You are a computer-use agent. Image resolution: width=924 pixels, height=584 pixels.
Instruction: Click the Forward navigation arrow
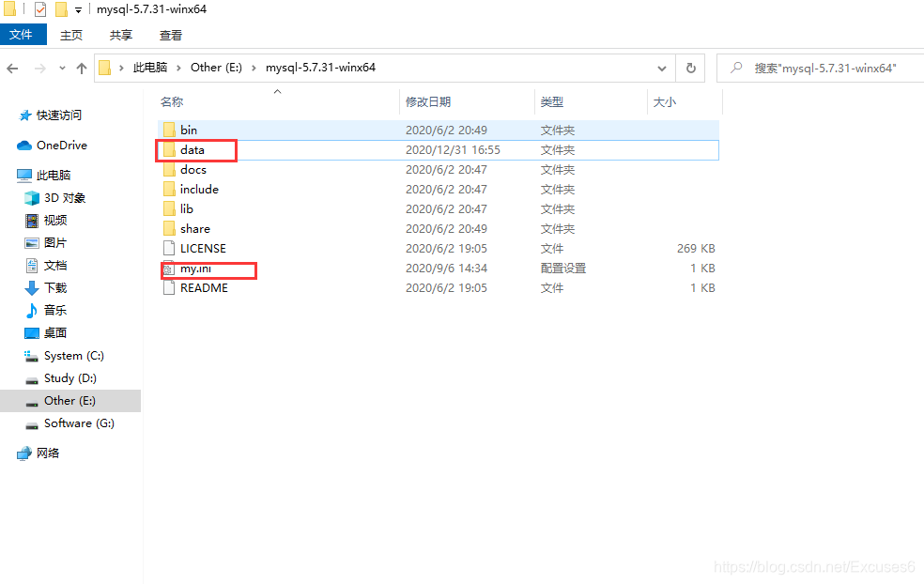(x=40, y=69)
